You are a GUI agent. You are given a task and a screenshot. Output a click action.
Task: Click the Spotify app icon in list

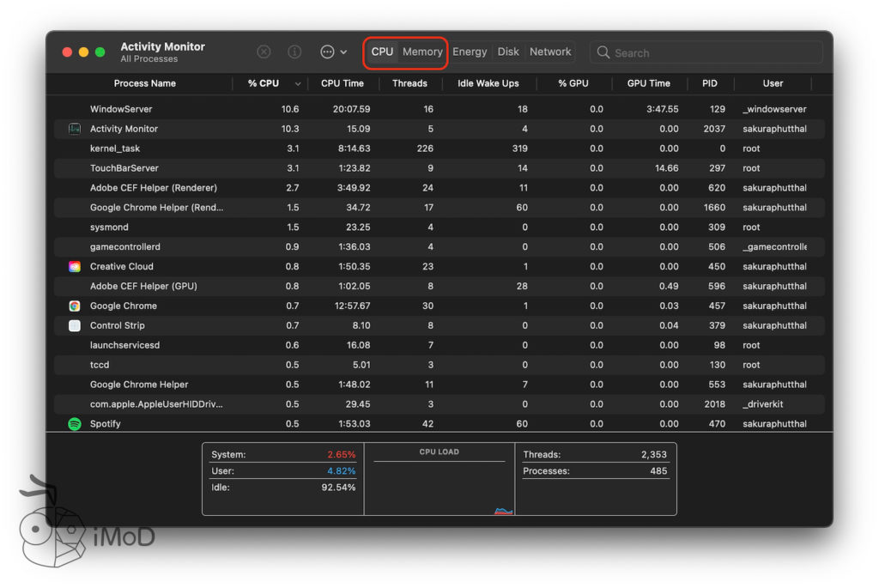pyautogui.click(x=75, y=424)
